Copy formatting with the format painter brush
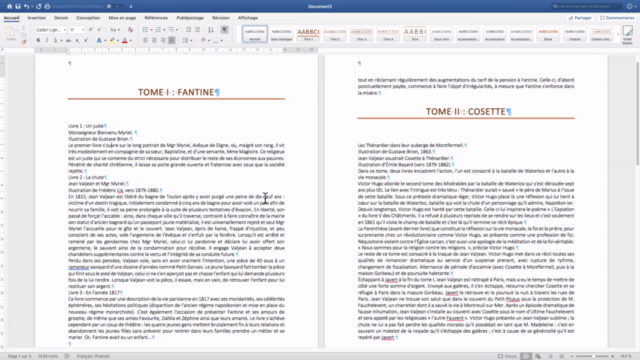Viewport: 640px width, 360px height. click(x=24, y=42)
